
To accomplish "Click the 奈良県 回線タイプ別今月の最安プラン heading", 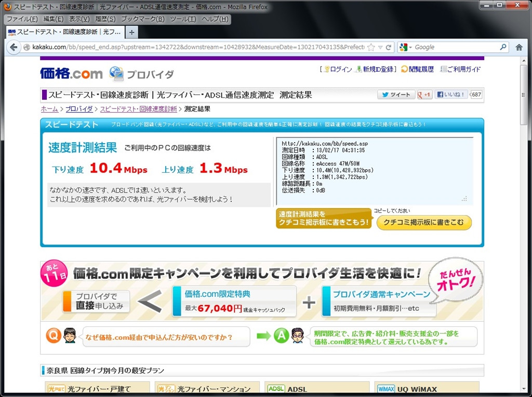I will [105, 370].
